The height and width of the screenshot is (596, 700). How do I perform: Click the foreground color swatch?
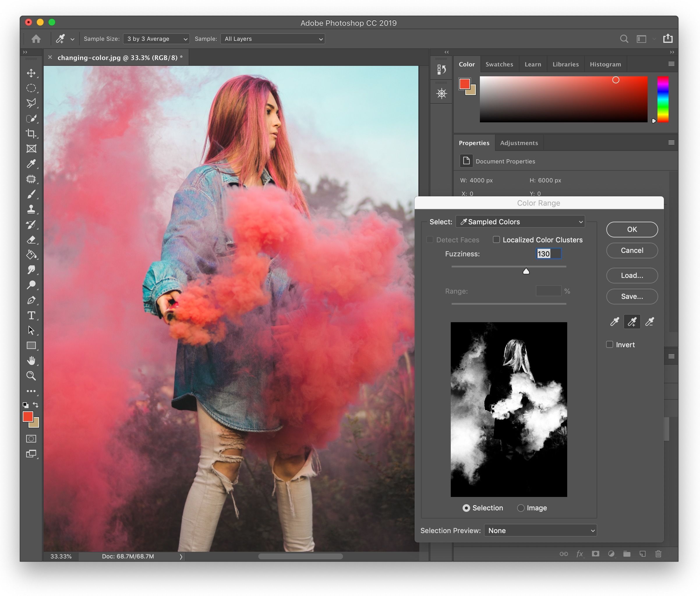coord(28,417)
